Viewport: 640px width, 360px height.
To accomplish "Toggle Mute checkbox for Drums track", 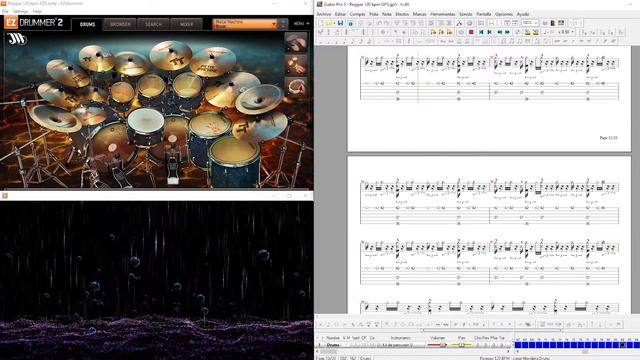I will pos(348,345).
